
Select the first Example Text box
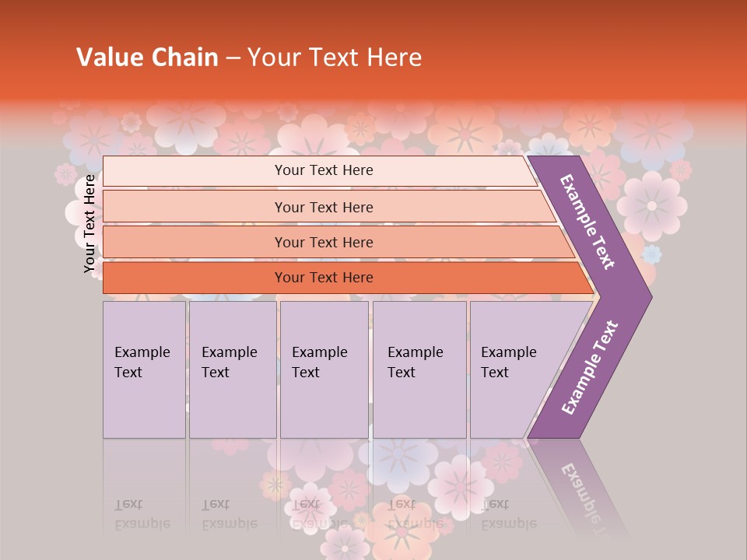pos(144,369)
